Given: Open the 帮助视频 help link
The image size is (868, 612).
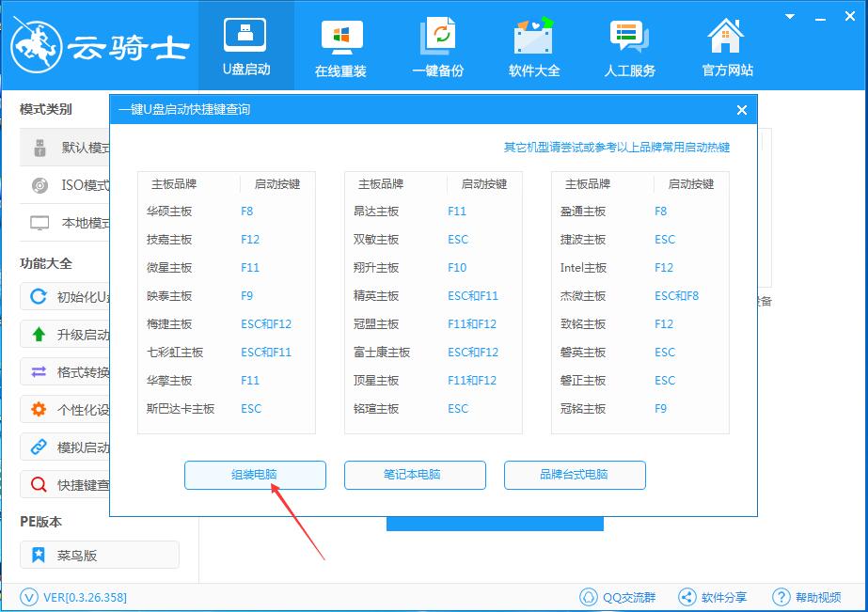Looking at the screenshot, I should tap(807, 598).
